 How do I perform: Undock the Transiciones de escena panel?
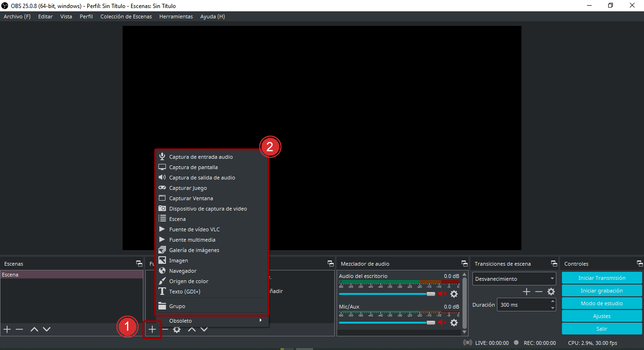click(554, 264)
